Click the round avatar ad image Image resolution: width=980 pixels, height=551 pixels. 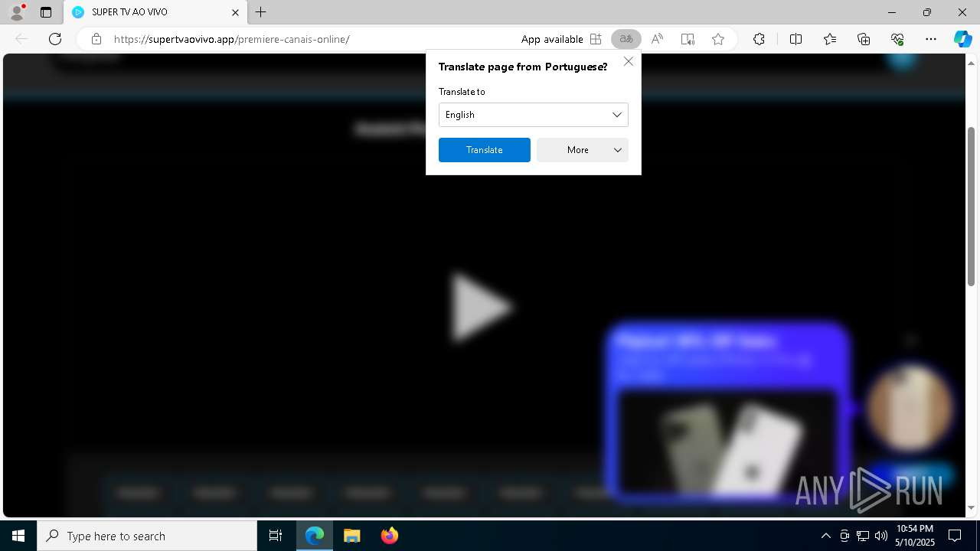910,407
